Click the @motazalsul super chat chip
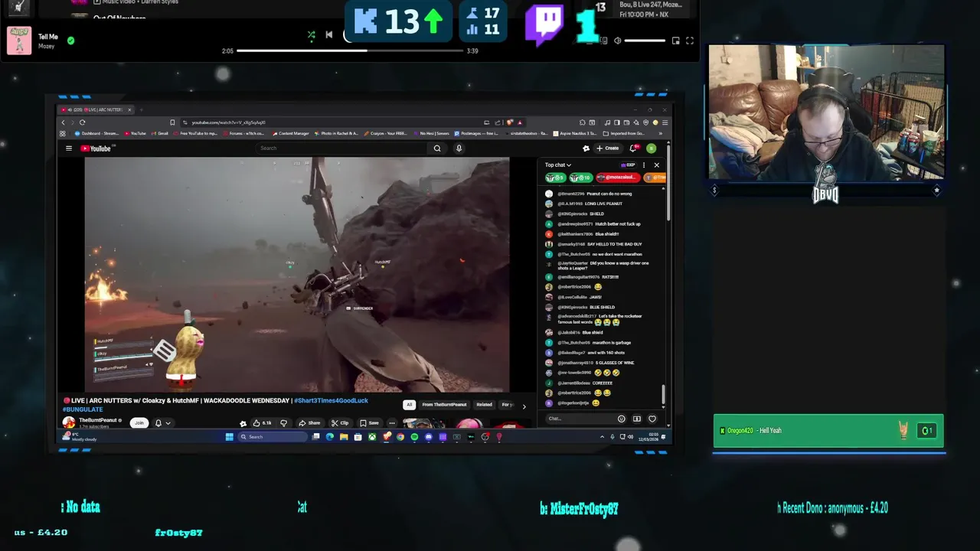980x551 pixels. [618, 178]
